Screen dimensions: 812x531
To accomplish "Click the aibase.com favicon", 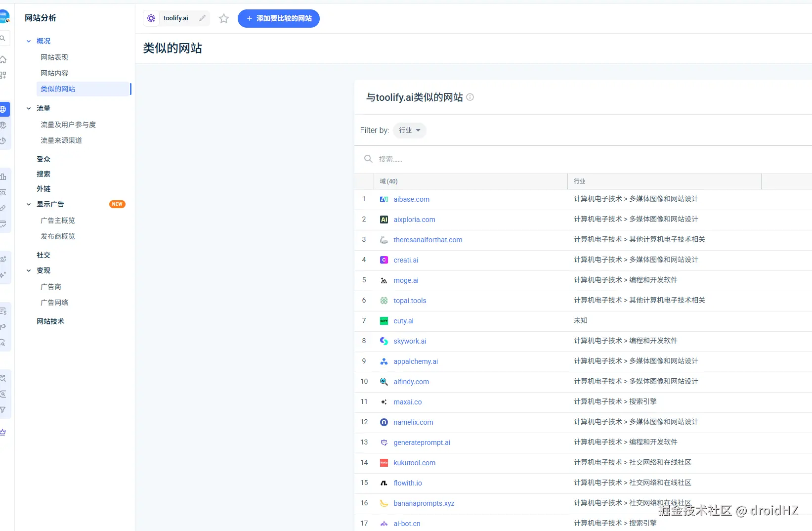I will point(384,199).
